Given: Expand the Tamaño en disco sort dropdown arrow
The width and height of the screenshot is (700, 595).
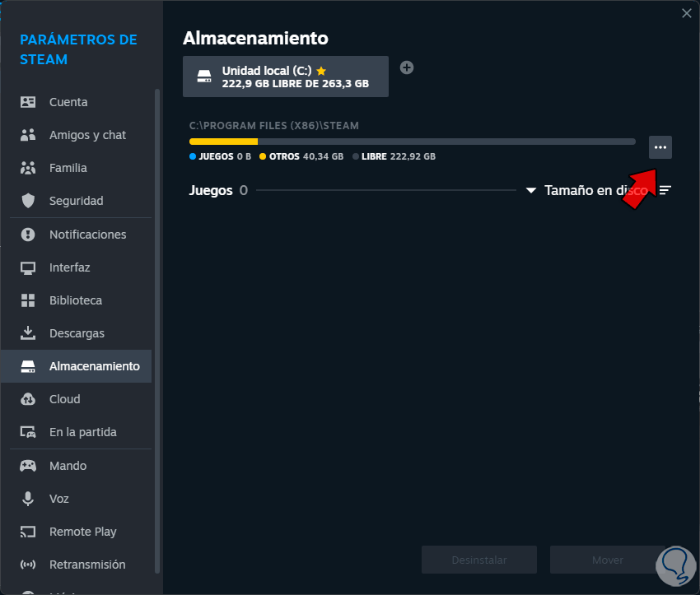Looking at the screenshot, I should pos(531,190).
